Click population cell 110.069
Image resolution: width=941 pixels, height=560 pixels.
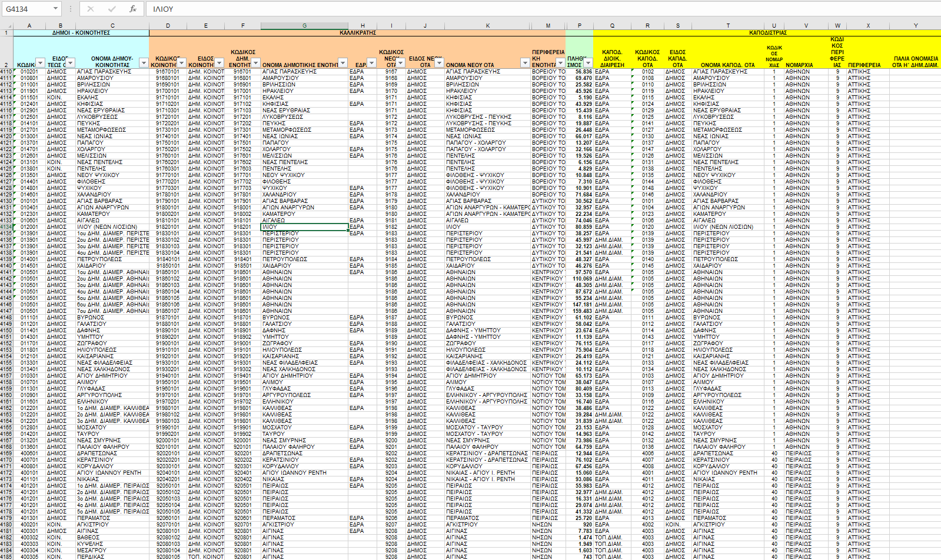580,278
